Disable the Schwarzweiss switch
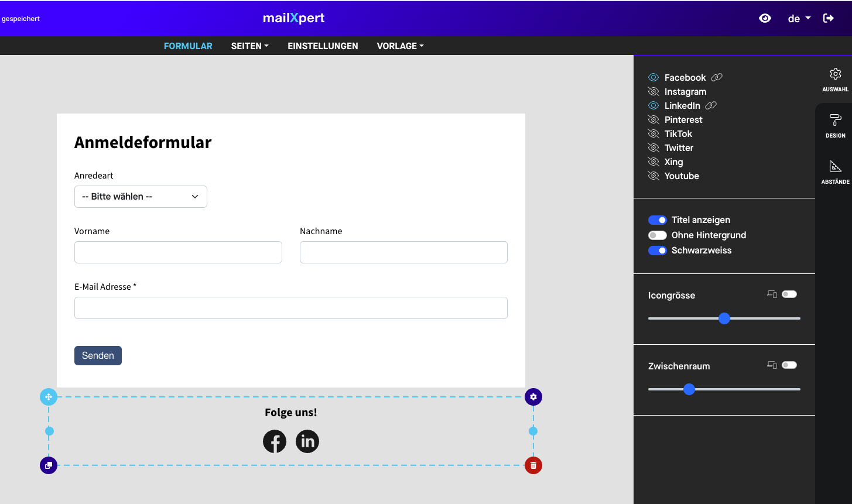This screenshot has width=852, height=504. 657,251
